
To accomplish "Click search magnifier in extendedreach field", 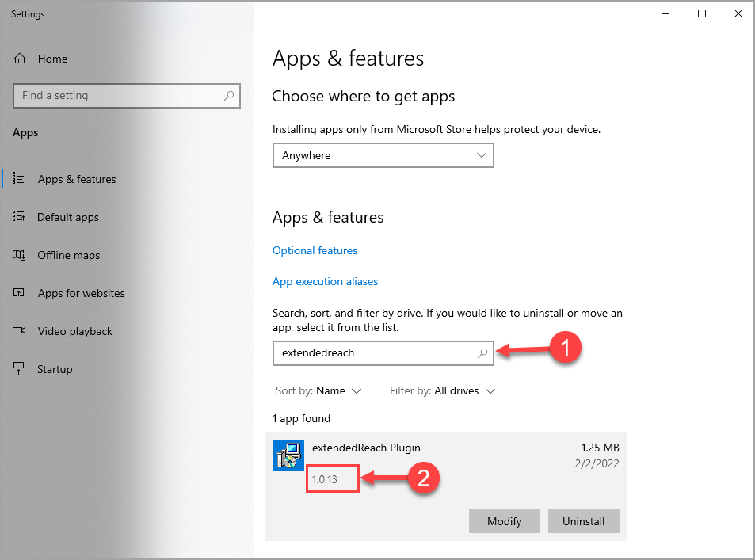I will (x=482, y=353).
